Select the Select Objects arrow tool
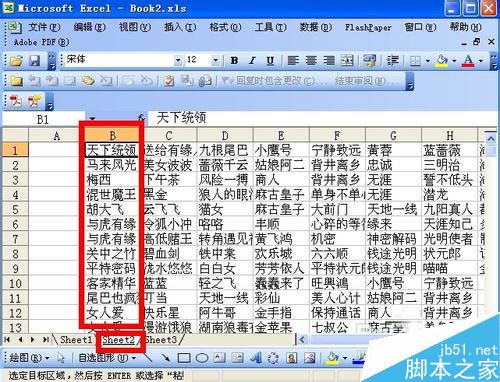 coord(61,358)
